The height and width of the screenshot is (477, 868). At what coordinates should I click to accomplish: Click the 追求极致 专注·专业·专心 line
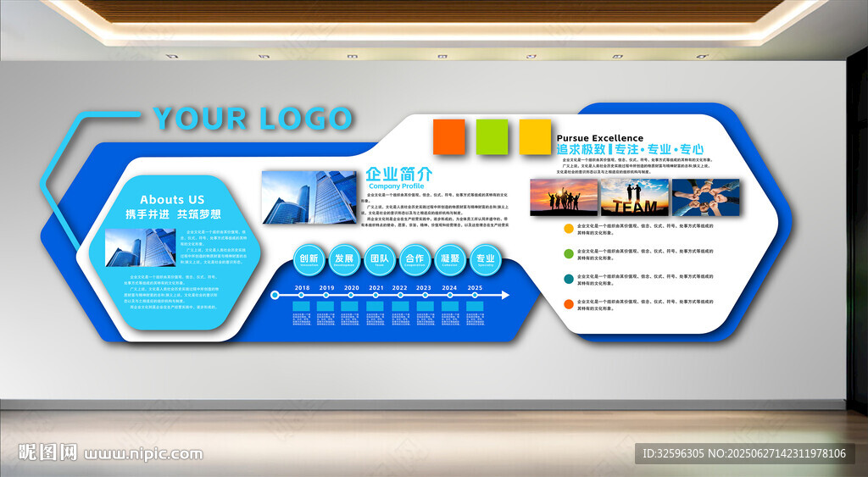tap(630, 149)
